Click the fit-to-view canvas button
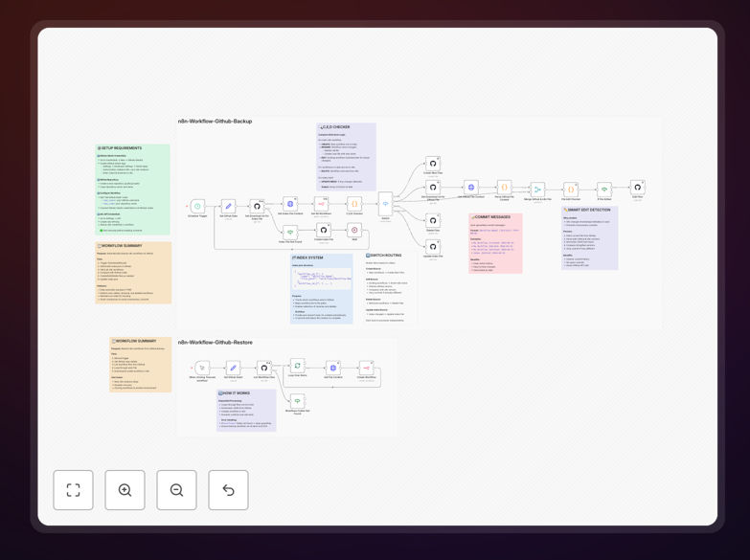The image size is (750, 560). click(x=73, y=490)
